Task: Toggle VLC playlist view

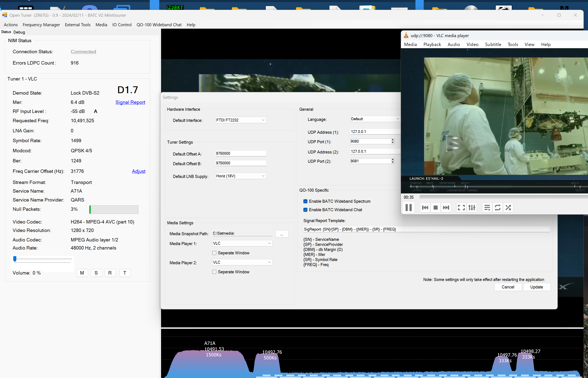Action: point(487,207)
